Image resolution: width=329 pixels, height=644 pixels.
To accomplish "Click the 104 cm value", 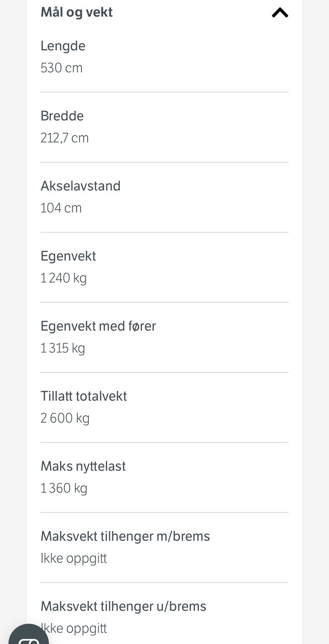I will tap(61, 208).
